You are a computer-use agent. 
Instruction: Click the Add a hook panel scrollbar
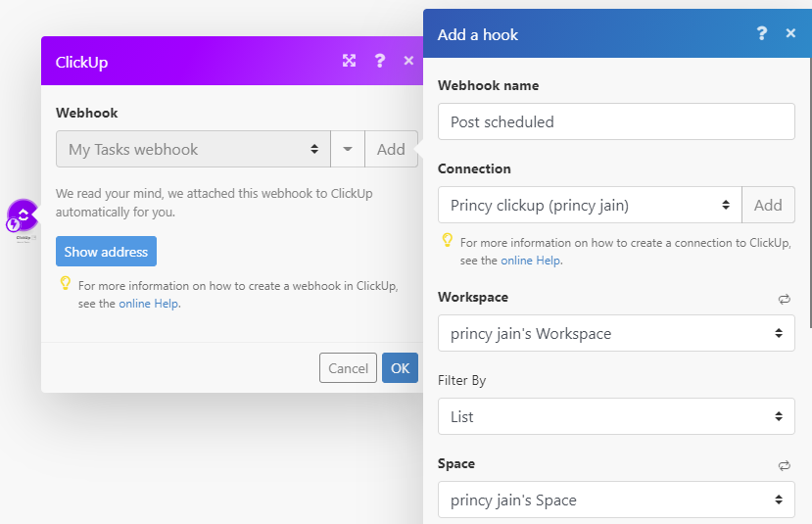pos(810,193)
